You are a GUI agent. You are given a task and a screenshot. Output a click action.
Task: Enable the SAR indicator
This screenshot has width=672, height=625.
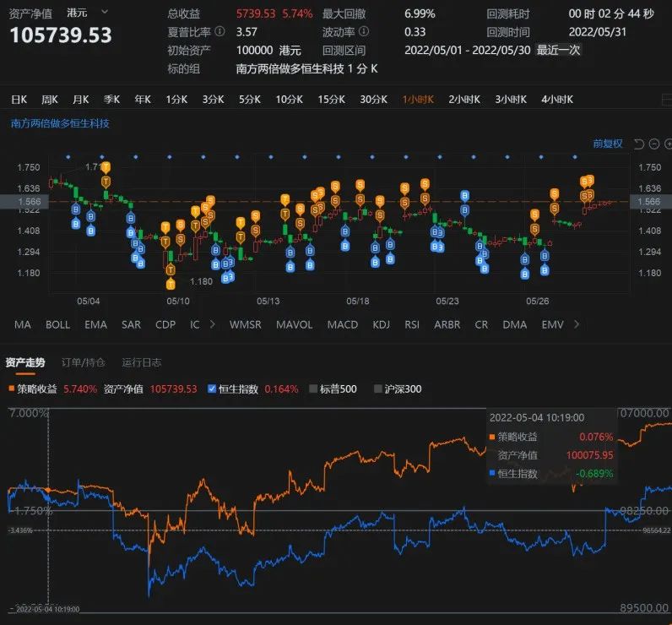coord(131,324)
